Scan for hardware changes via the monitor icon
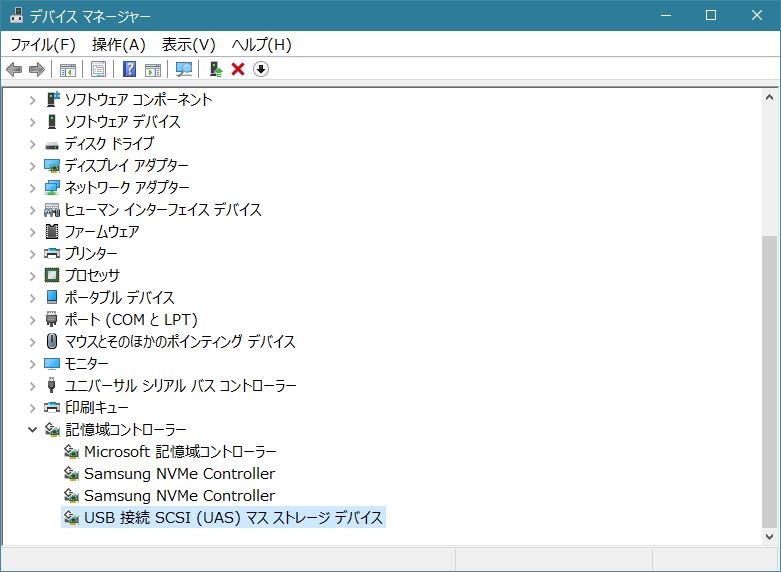 pos(184,69)
